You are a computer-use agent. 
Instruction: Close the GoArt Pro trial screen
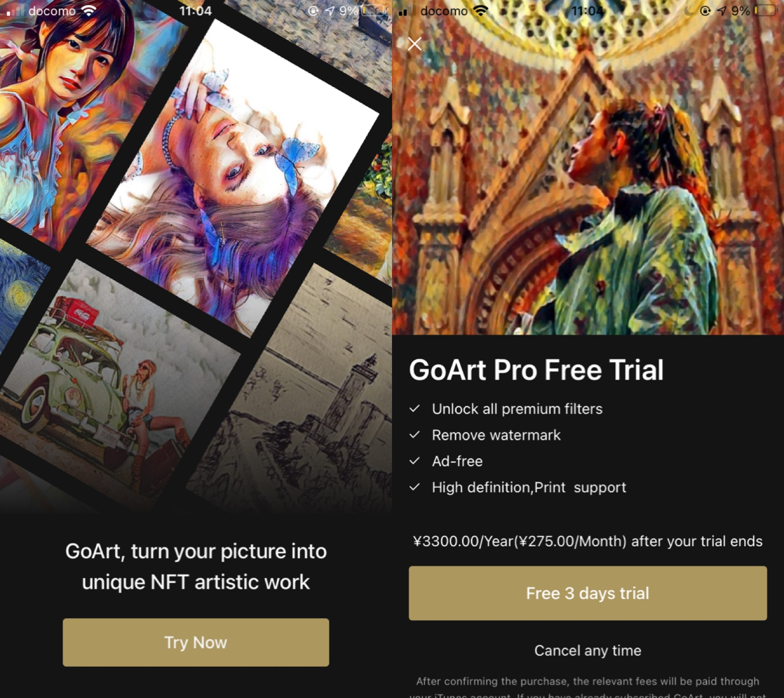[415, 44]
